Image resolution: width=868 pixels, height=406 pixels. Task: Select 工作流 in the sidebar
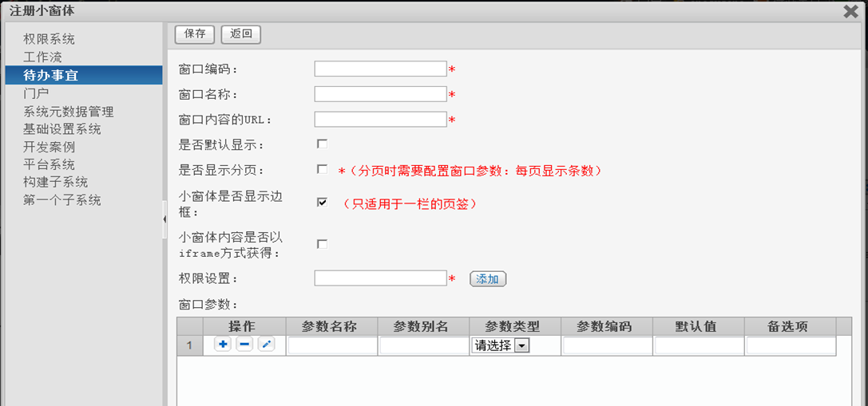point(42,57)
